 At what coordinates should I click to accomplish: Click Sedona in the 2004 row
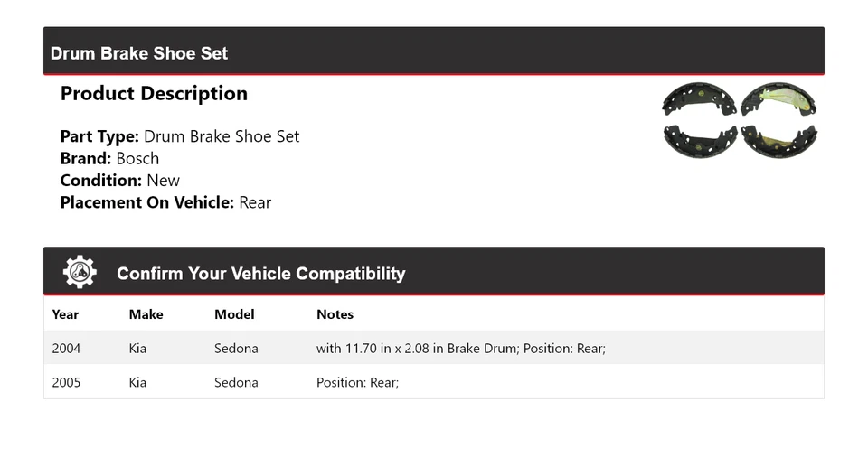pos(236,348)
